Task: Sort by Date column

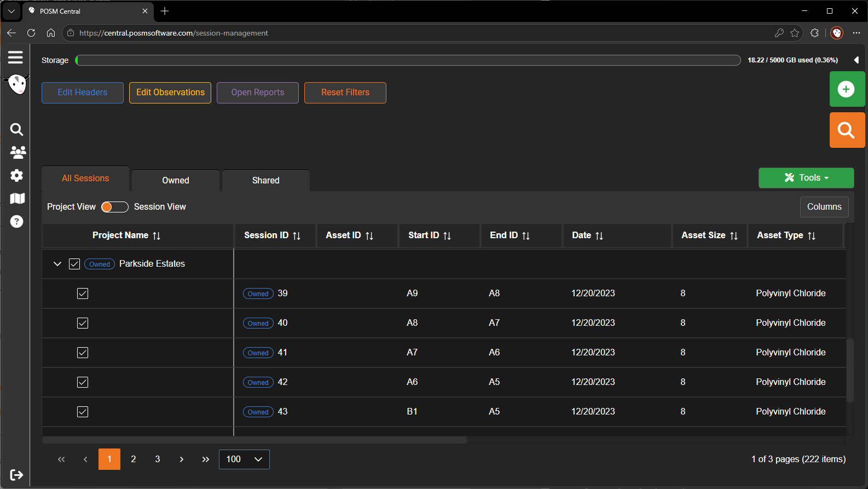Action: [x=599, y=235]
